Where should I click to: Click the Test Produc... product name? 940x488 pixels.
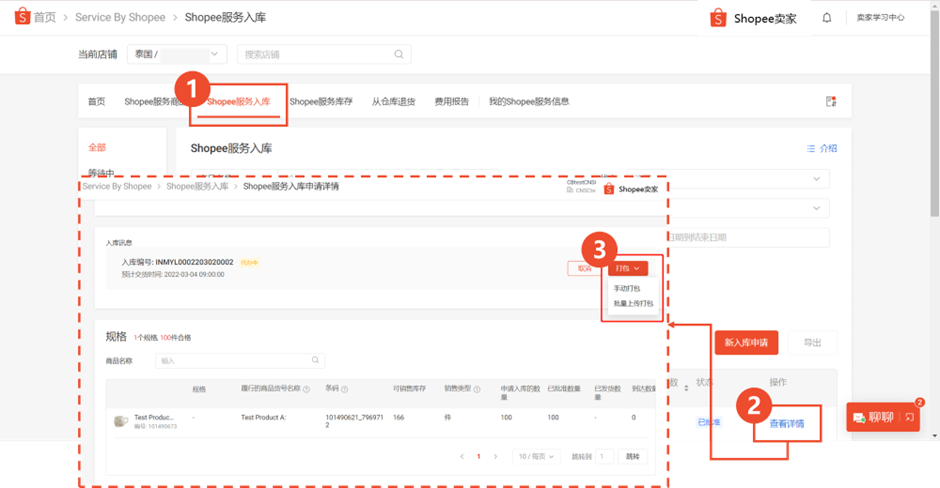[154, 417]
